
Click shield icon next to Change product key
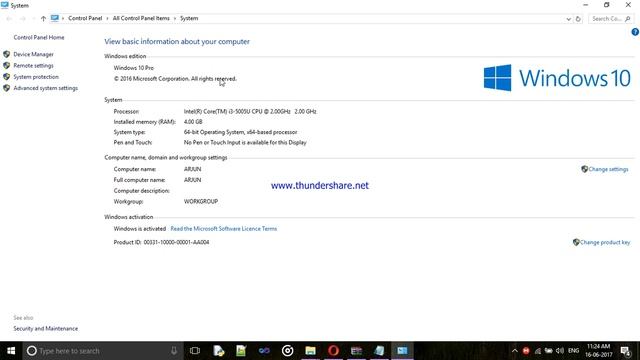(x=576, y=242)
